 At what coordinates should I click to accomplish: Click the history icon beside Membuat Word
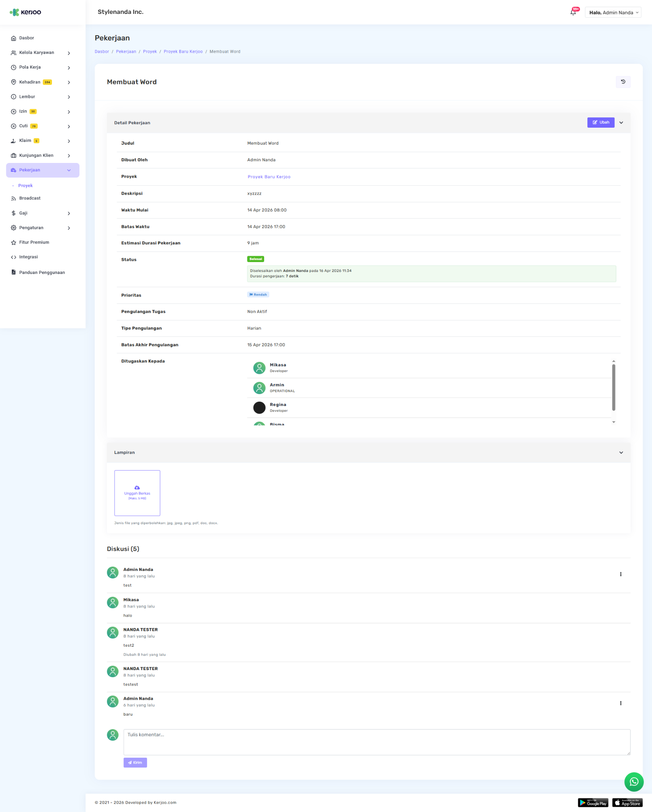[623, 82]
